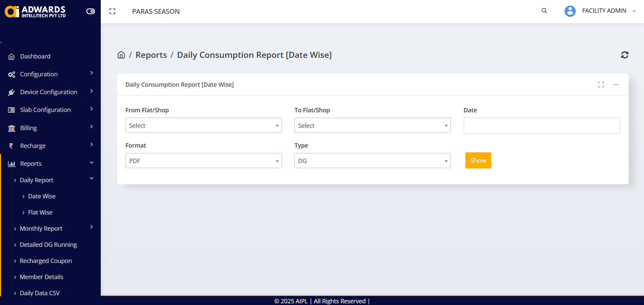This screenshot has height=305, width=644.
Task: Minimize the Daily Consumption Report card
Action: click(616, 85)
